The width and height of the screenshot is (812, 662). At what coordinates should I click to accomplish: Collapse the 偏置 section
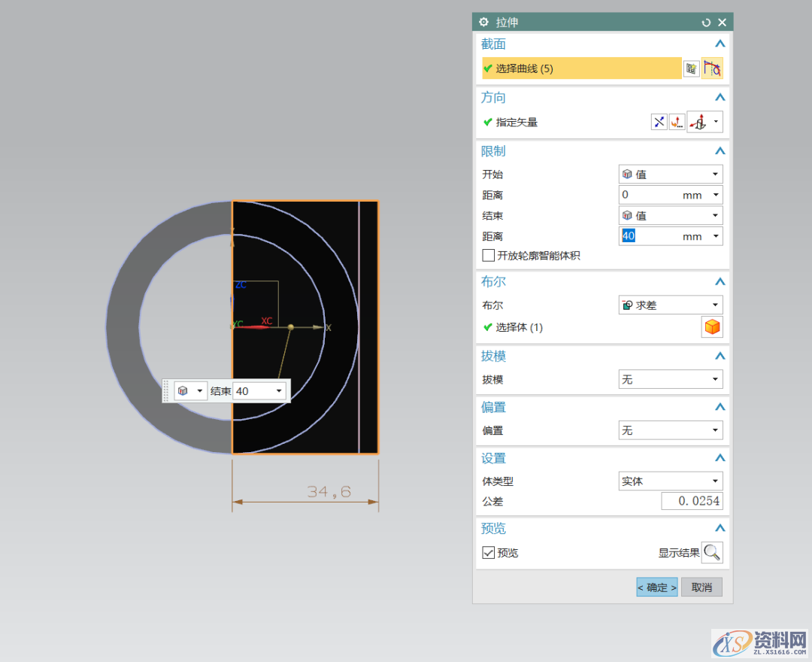[x=720, y=406]
